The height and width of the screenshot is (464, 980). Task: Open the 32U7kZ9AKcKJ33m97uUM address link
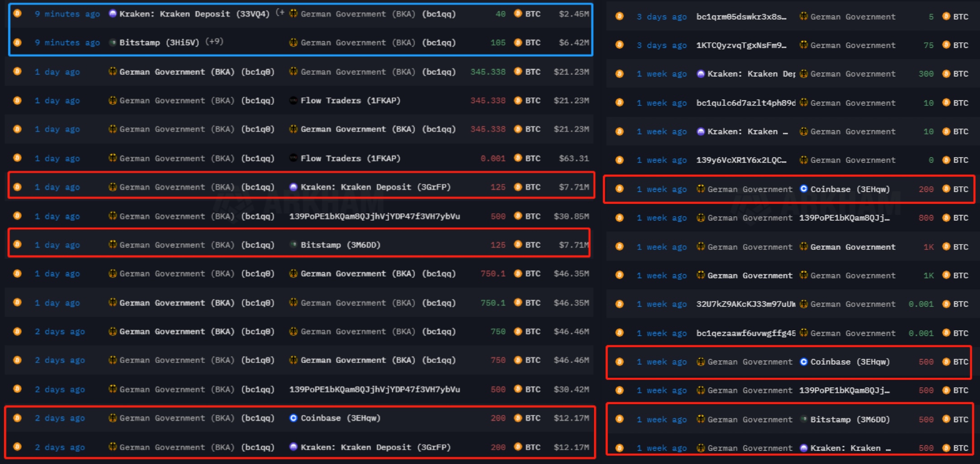[x=746, y=304]
